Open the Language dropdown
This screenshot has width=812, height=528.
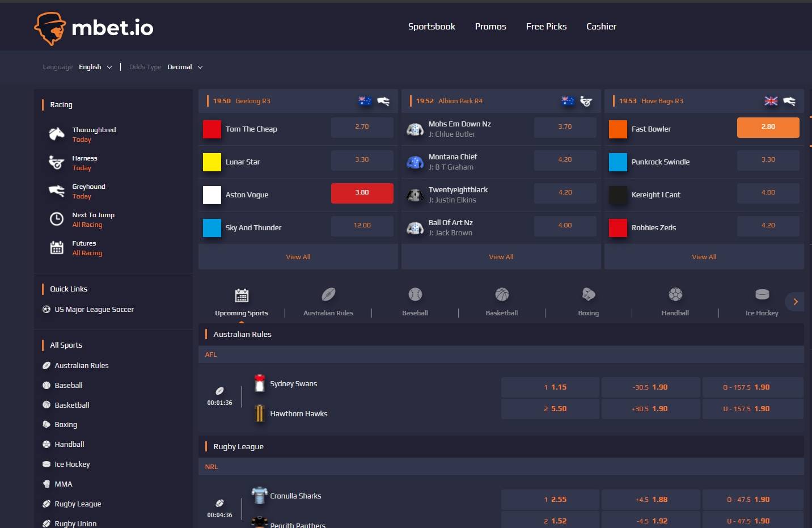point(95,67)
